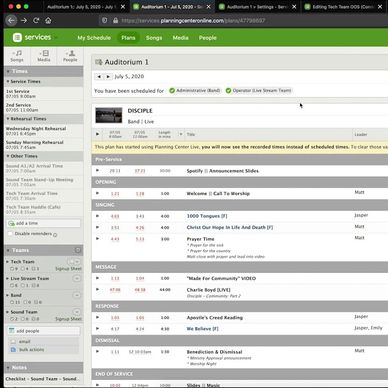Open Media in navigation bar
388x388 pixels.
click(x=180, y=38)
